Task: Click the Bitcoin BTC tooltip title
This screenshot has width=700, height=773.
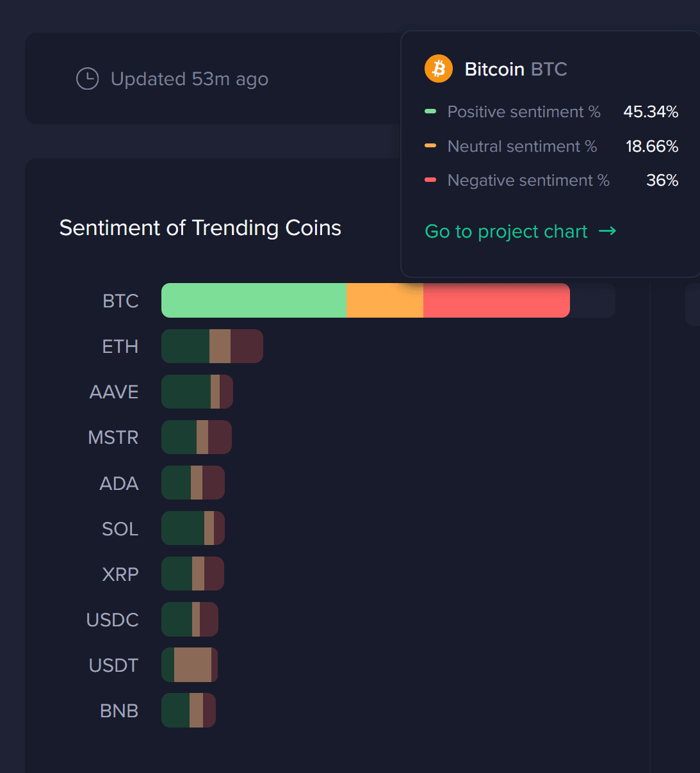Action: coord(516,69)
